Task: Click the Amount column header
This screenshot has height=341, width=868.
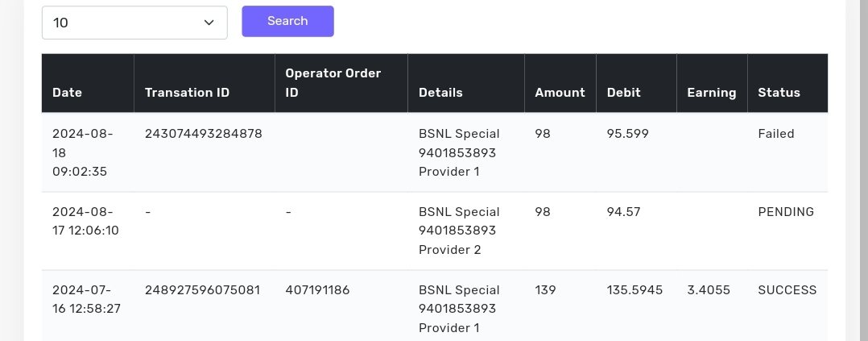Action: point(560,93)
